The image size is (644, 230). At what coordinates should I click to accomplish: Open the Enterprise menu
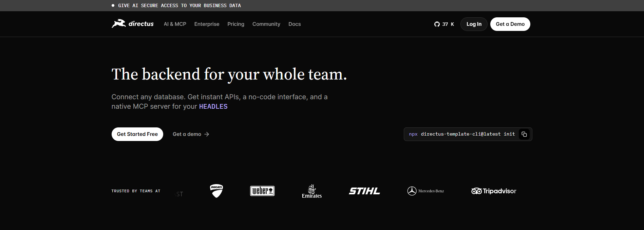(x=207, y=24)
